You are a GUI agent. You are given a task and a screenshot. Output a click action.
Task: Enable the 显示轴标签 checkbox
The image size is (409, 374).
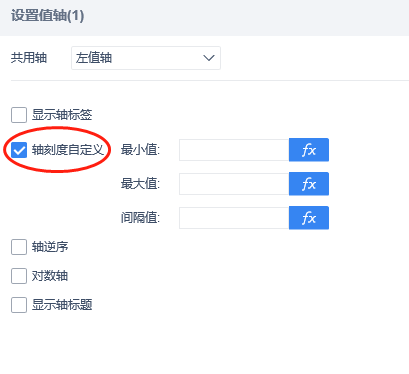point(19,115)
